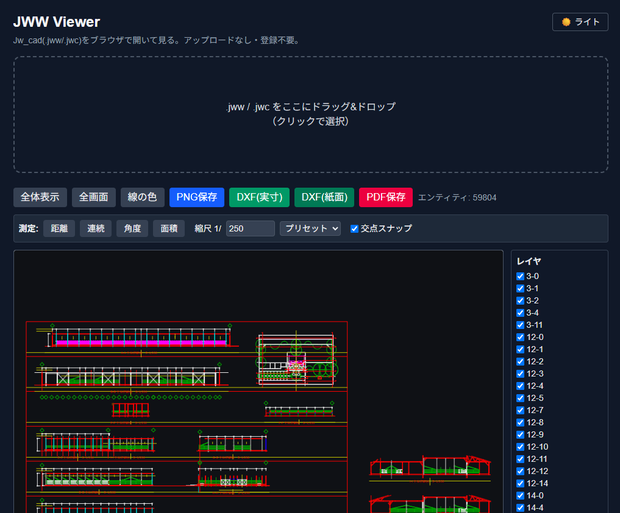Select the 連続 continuous measurement tool
The height and width of the screenshot is (513, 620).
(96, 228)
